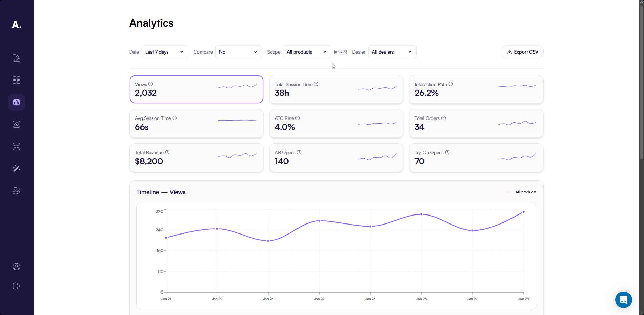
Task: Open the account profile icon in sidebar
Action: coord(17,267)
